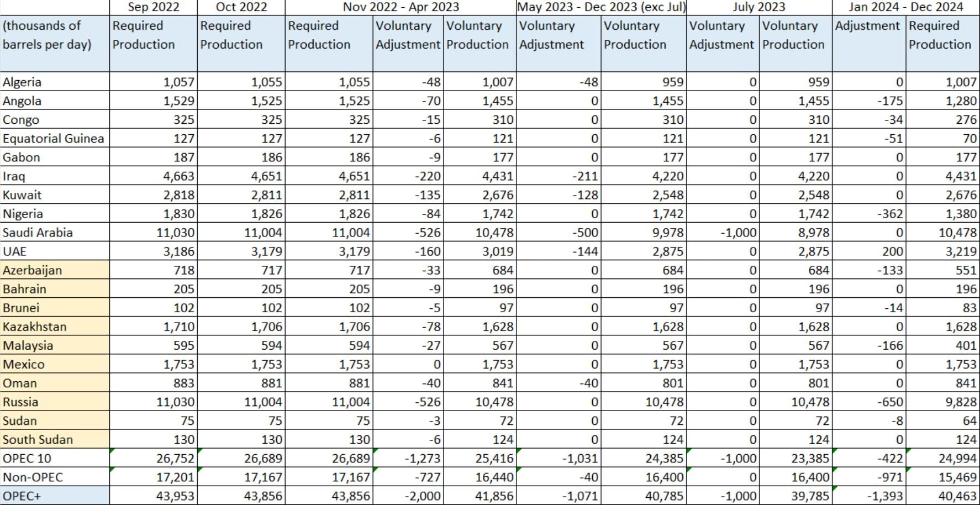Select OPEC+ July 2023 production 39,785
980x505 pixels.
click(795, 496)
